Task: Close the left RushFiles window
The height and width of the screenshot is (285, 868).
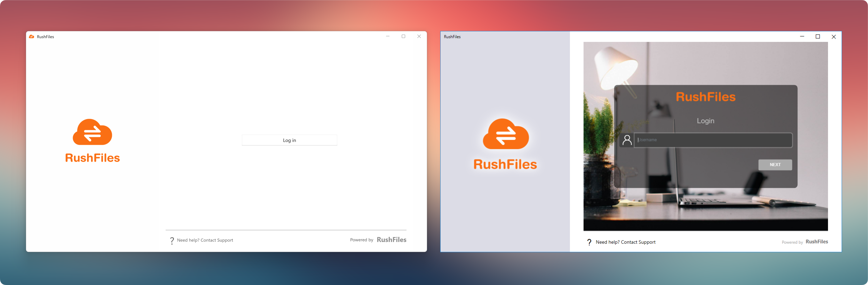Action: pos(419,36)
